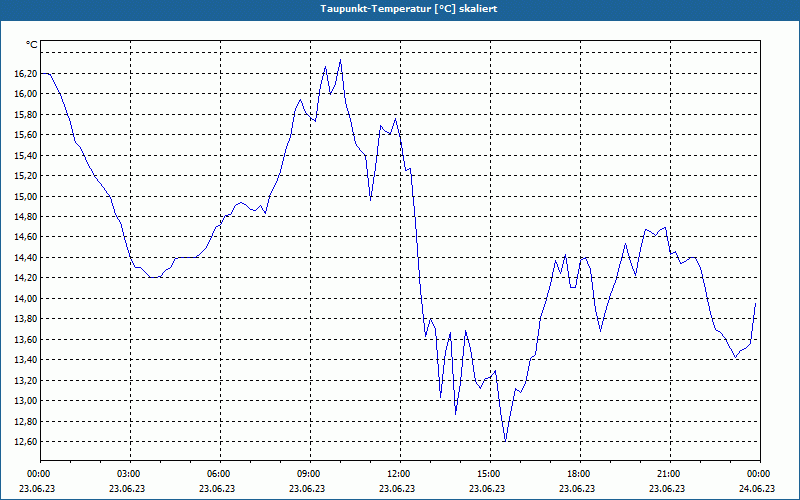800x500 pixels.
Task: Select the 12:00 time label
Action: 400,474
